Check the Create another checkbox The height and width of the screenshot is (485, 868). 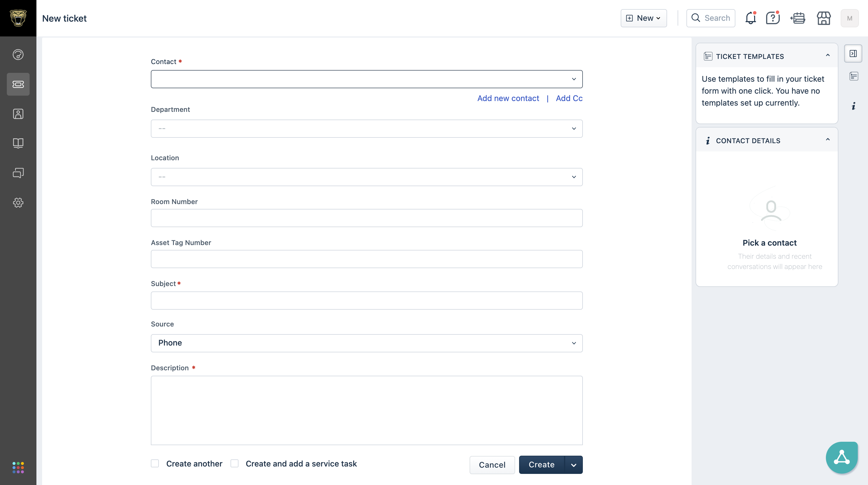155,463
